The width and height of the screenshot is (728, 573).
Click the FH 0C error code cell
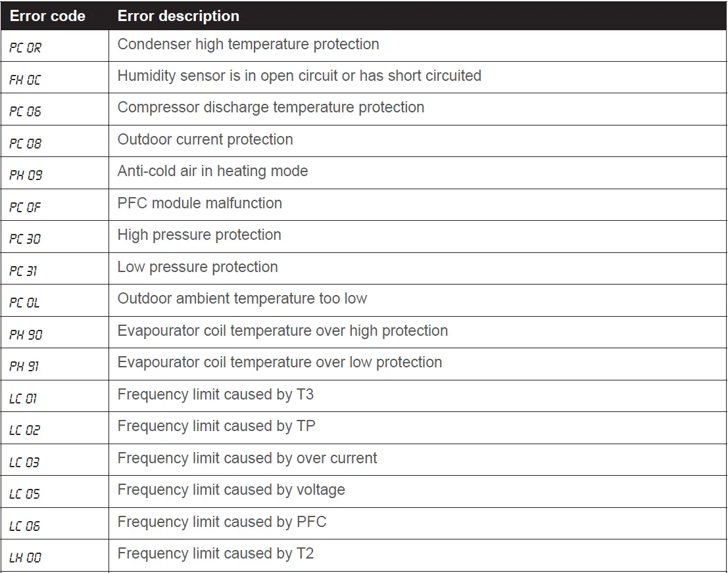click(x=25, y=80)
